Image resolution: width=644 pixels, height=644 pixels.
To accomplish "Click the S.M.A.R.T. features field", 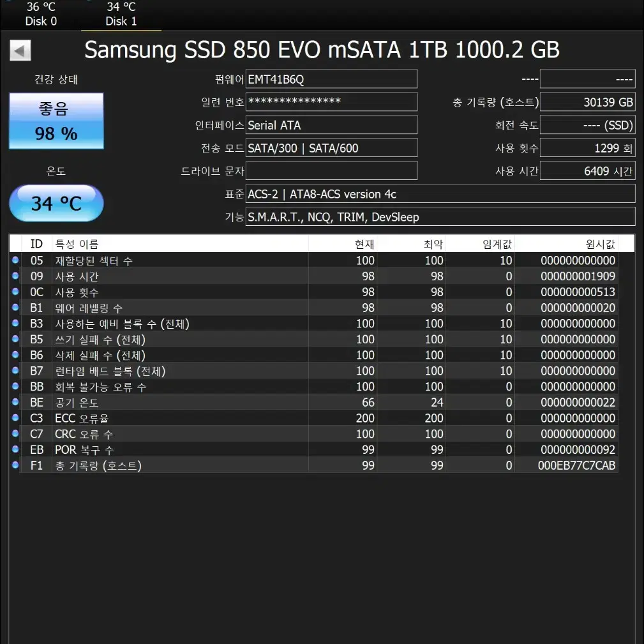I will tap(440, 217).
